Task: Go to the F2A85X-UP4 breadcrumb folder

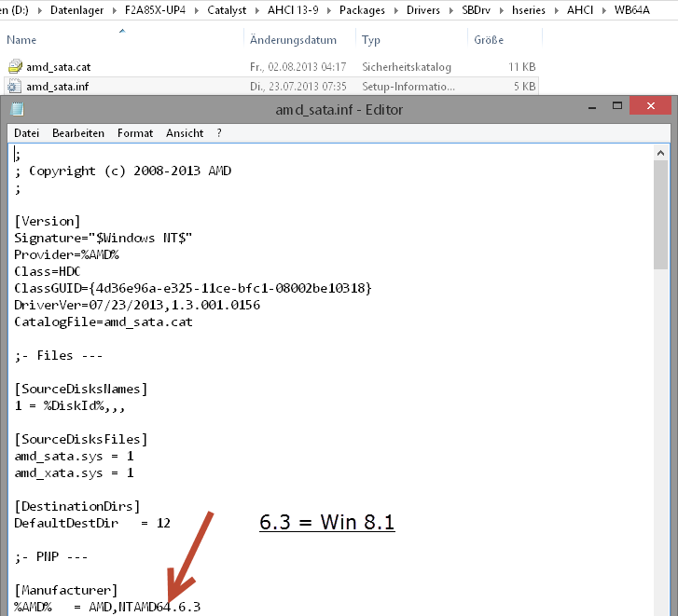Action: click(x=155, y=10)
